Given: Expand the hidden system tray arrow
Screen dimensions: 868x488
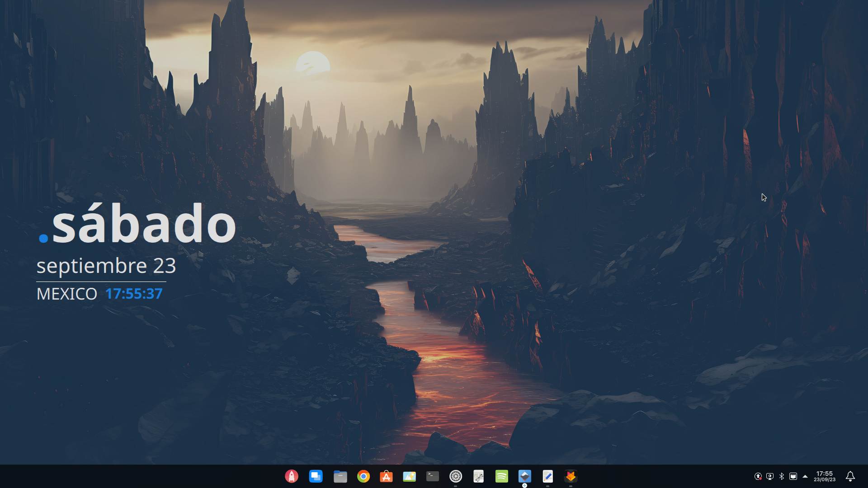Looking at the screenshot, I should [805, 476].
